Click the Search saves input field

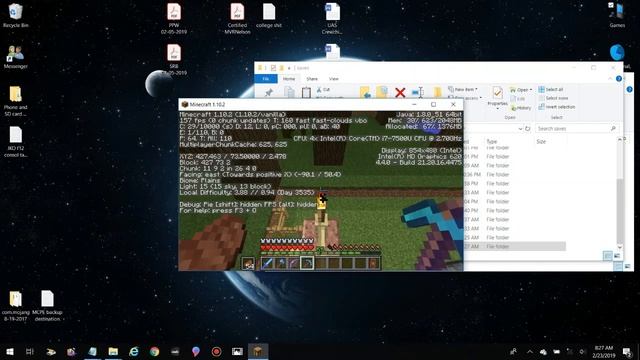576,129
